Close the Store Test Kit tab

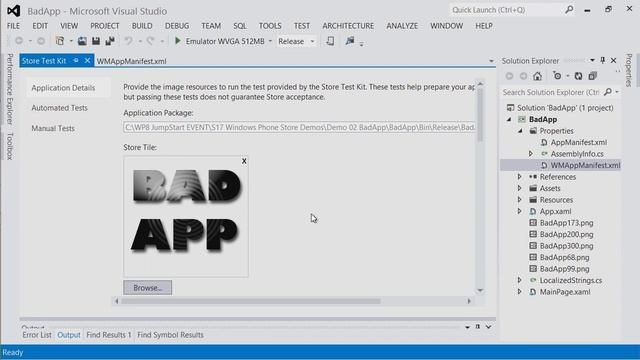point(87,60)
